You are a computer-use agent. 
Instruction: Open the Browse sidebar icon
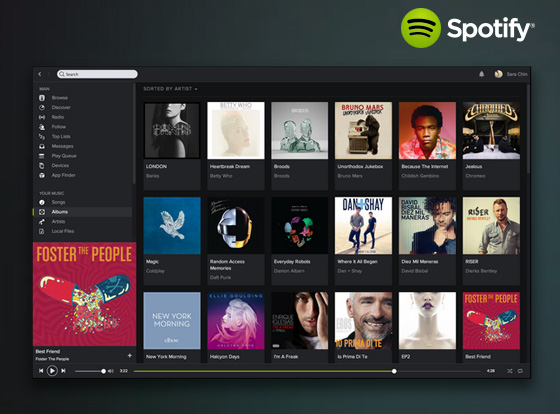pos(42,98)
